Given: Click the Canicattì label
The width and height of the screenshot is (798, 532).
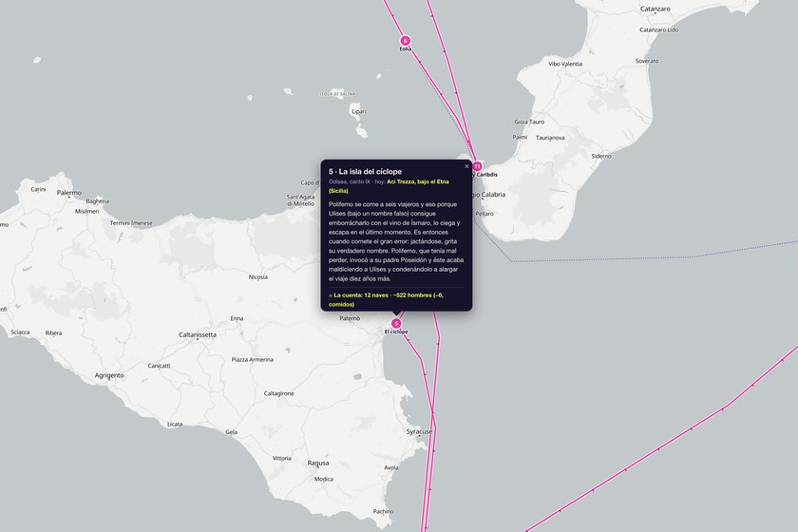Looking at the screenshot, I should pyautogui.click(x=159, y=366).
